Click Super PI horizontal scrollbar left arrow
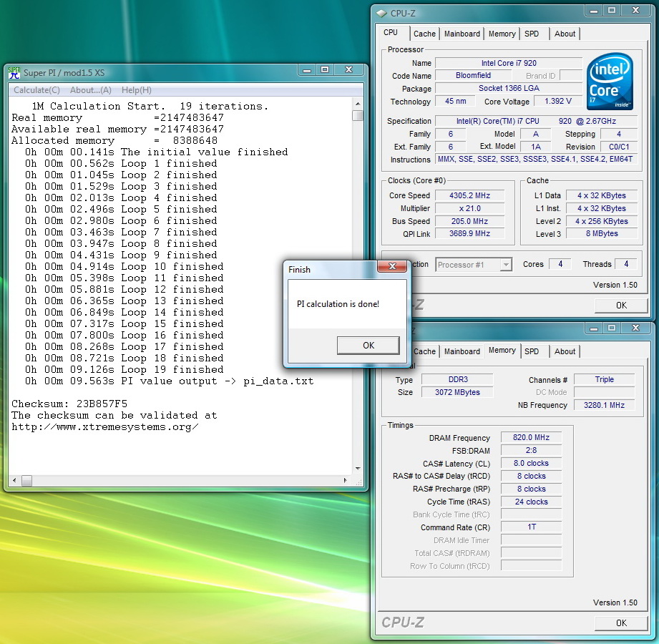 pos(14,480)
